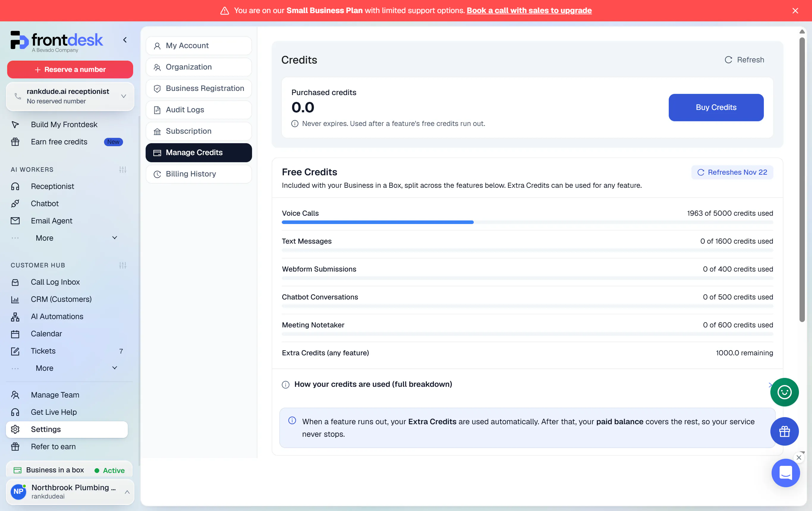The height and width of the screenshot is (511, 812).
Task: Open Chatbot in the sidebar
Action: (x=67, y=204)
